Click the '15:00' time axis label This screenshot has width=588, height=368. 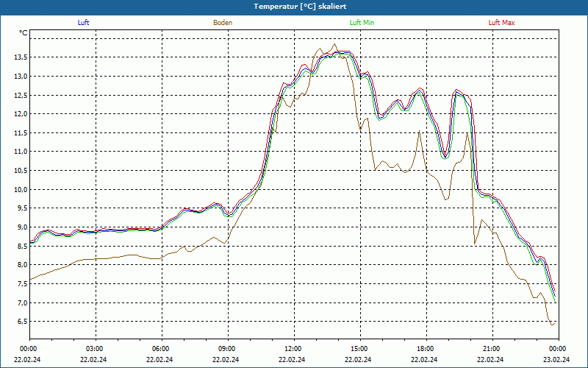[x=360, y=349]
